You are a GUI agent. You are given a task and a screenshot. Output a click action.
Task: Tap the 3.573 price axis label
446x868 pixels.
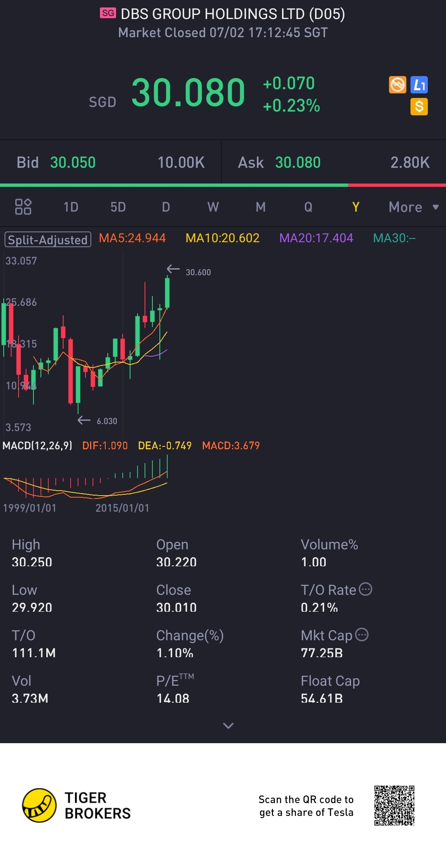18,427
